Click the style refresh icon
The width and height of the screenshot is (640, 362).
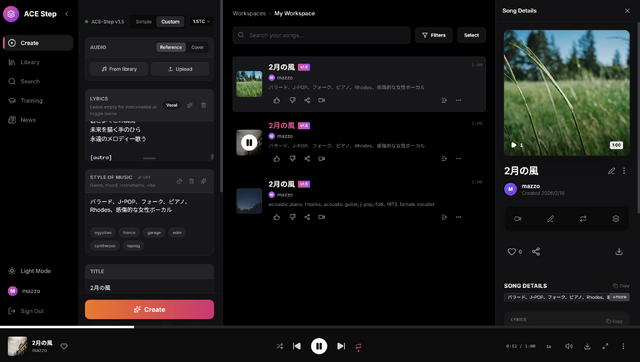[179, 181]
